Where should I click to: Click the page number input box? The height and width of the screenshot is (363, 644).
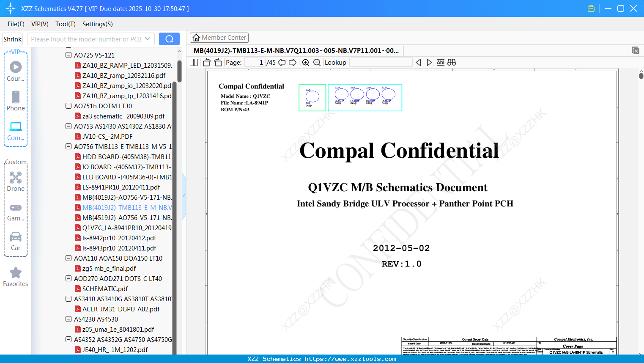click(x=255, y=62)
